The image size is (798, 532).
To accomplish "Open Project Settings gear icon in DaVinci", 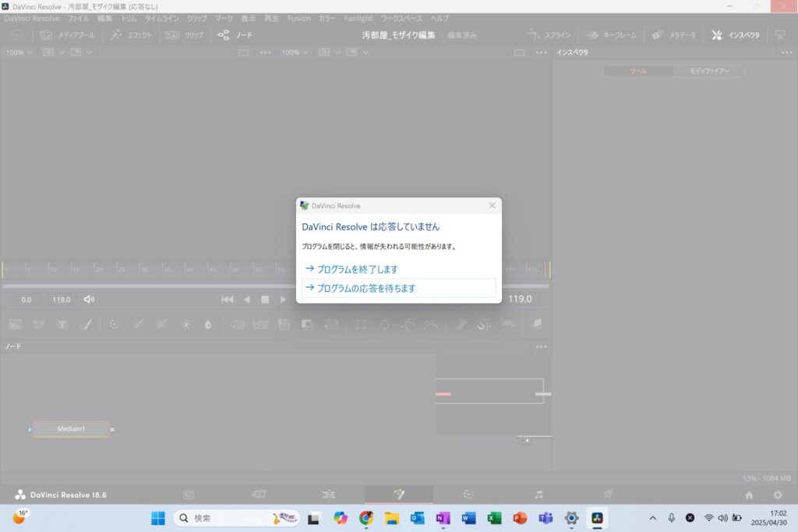I will [x=778, y=495].
